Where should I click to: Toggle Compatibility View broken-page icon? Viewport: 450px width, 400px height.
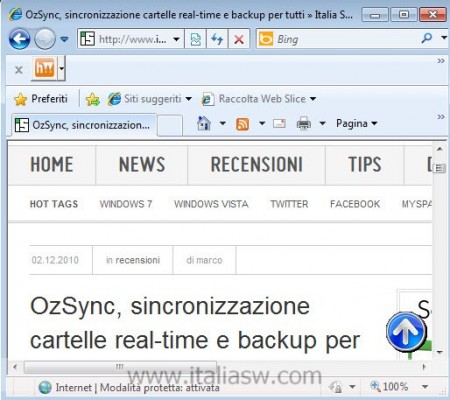[x=195, y=39]
